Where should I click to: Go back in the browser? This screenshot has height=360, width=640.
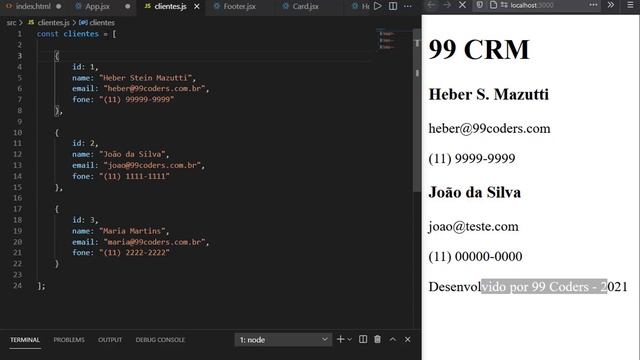click(x=431, y=5)
